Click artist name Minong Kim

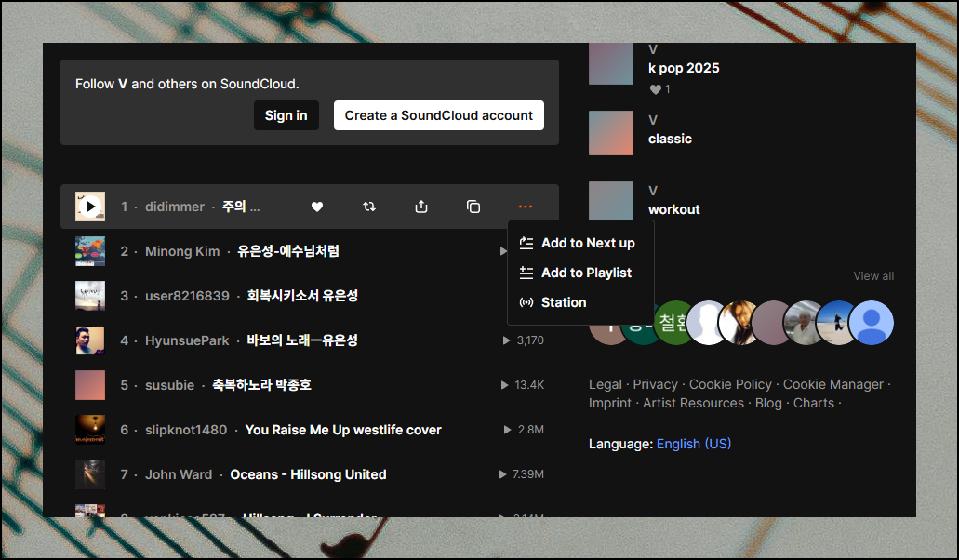click(x=182, y=251)
